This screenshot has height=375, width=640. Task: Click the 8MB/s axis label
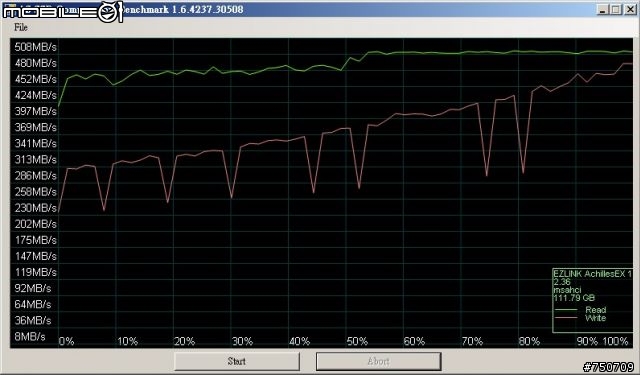click(x=30, y=336)
